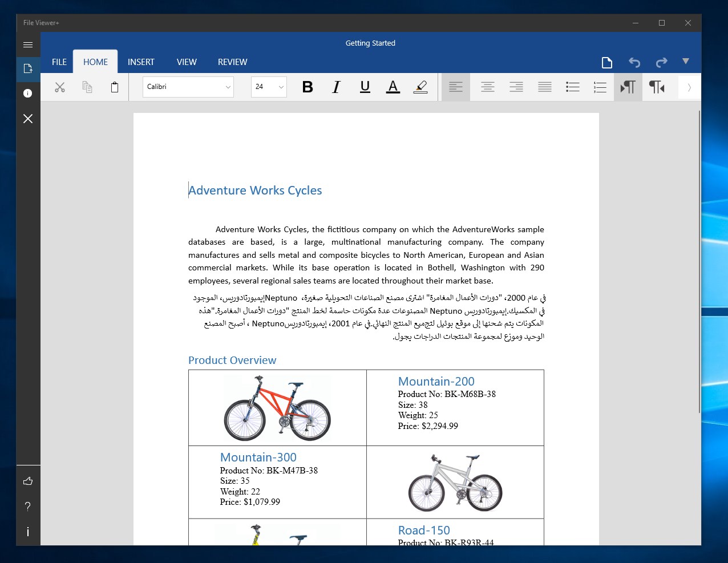Viewport: 728px width, 563px height.
Task: Set left-to-right text direction
Action: [628, 87]
